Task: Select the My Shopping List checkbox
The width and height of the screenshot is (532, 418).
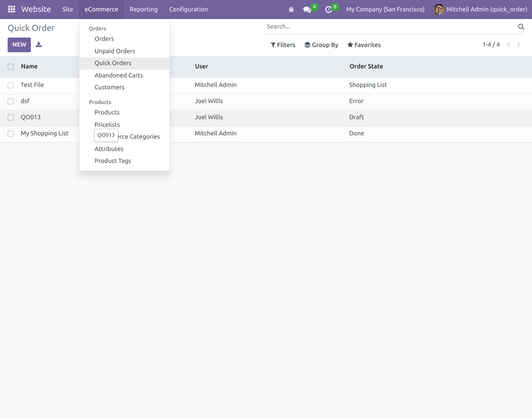Action: tap(10, 134)
